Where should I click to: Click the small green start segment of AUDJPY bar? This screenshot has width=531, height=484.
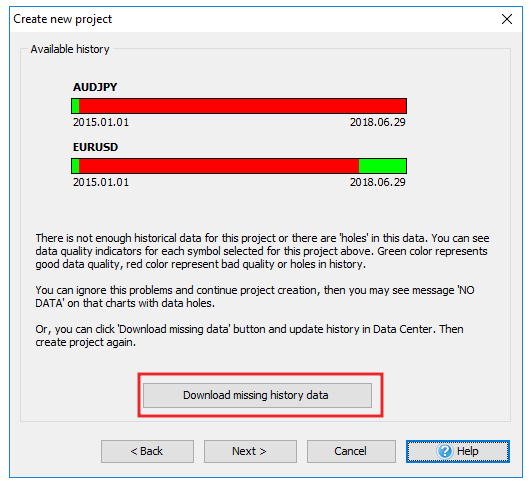(x=76, y=106)
